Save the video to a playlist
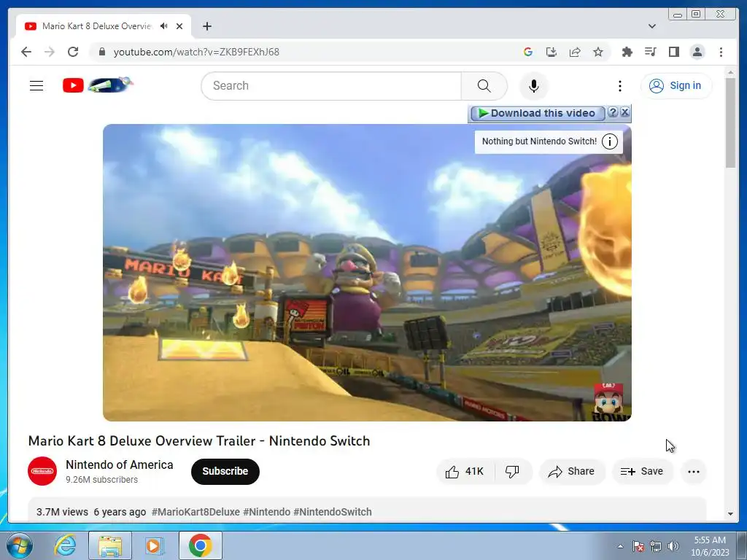 pos(642,472)
